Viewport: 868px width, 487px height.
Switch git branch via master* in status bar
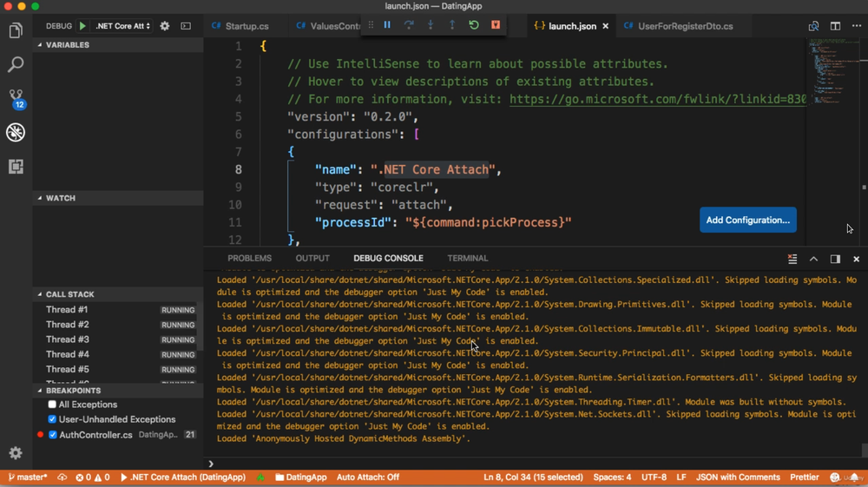click(x=28, y=477)
